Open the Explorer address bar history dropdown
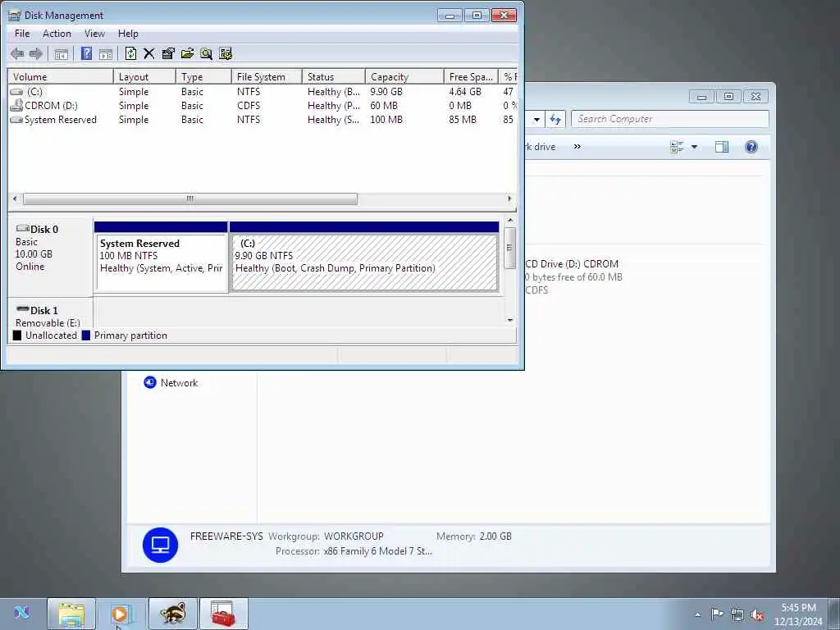Image resolution: width=840 pixels, height=630 pixels. (536, 119)
